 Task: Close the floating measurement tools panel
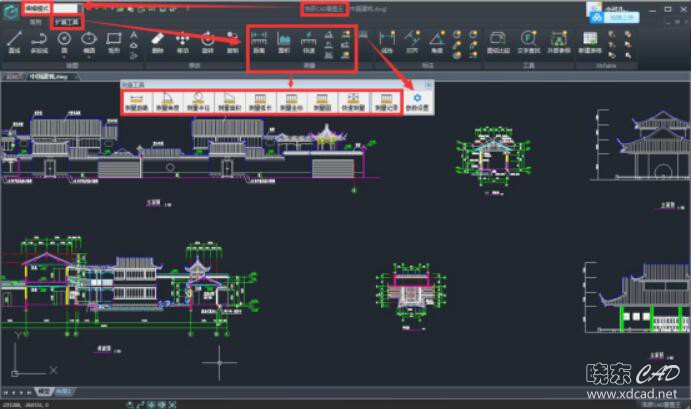429,85
